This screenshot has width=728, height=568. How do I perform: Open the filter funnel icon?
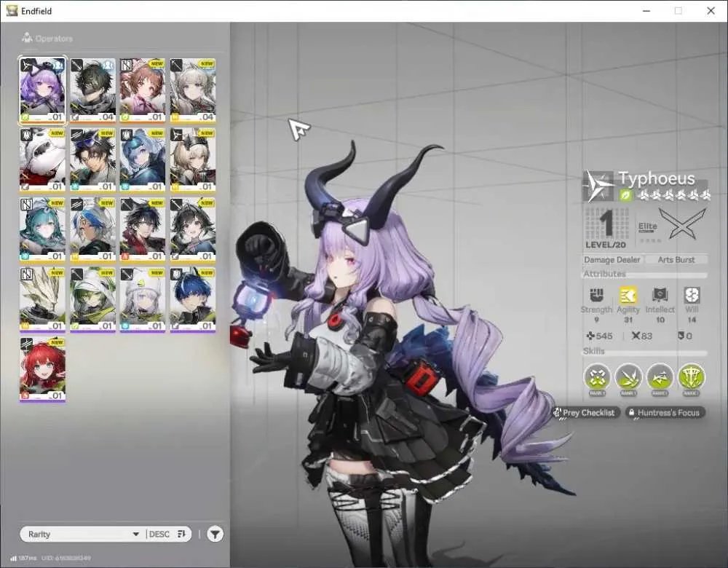click(x=215, y=534)
